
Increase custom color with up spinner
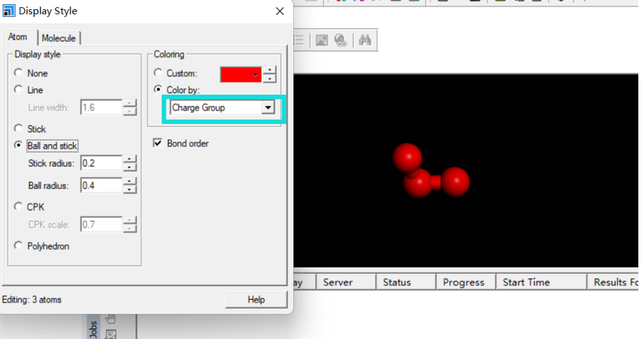click(269, 70)
